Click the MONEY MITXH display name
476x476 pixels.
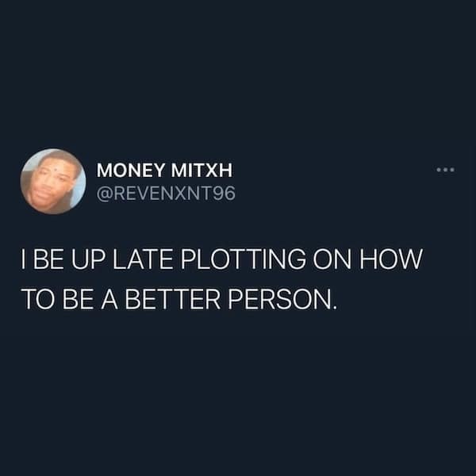(164, 170)
